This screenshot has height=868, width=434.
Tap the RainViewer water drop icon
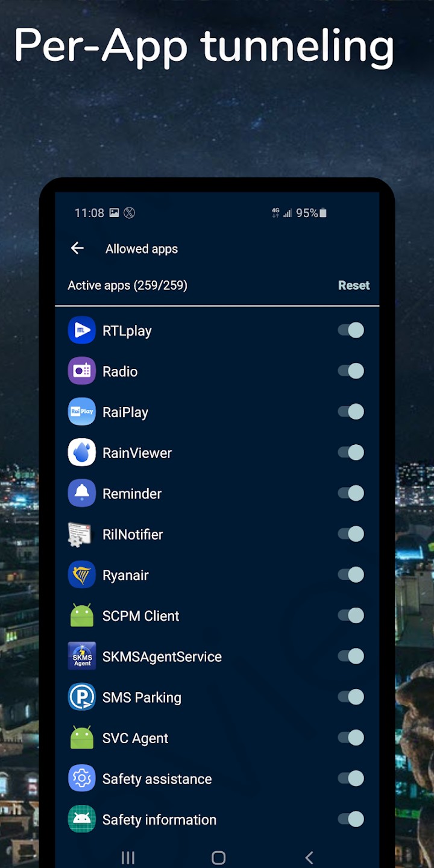coord(82,453)
